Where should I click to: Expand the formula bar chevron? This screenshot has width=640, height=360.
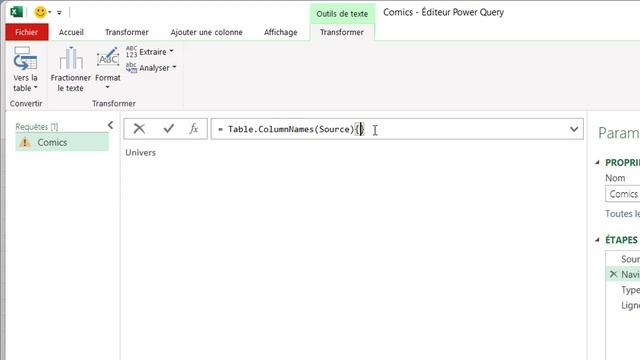(x=574, y=129)
